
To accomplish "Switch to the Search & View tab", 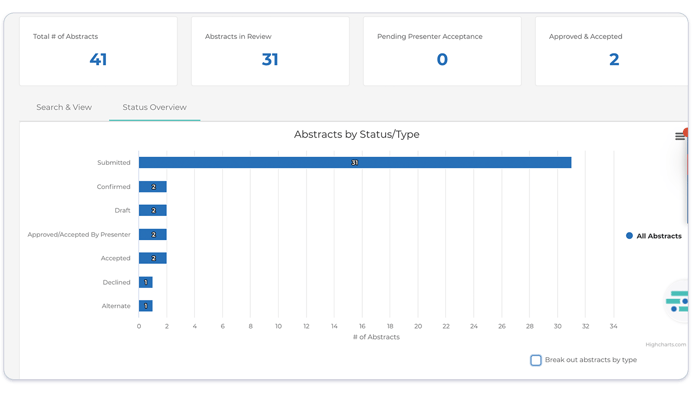I will click(64, 107).
